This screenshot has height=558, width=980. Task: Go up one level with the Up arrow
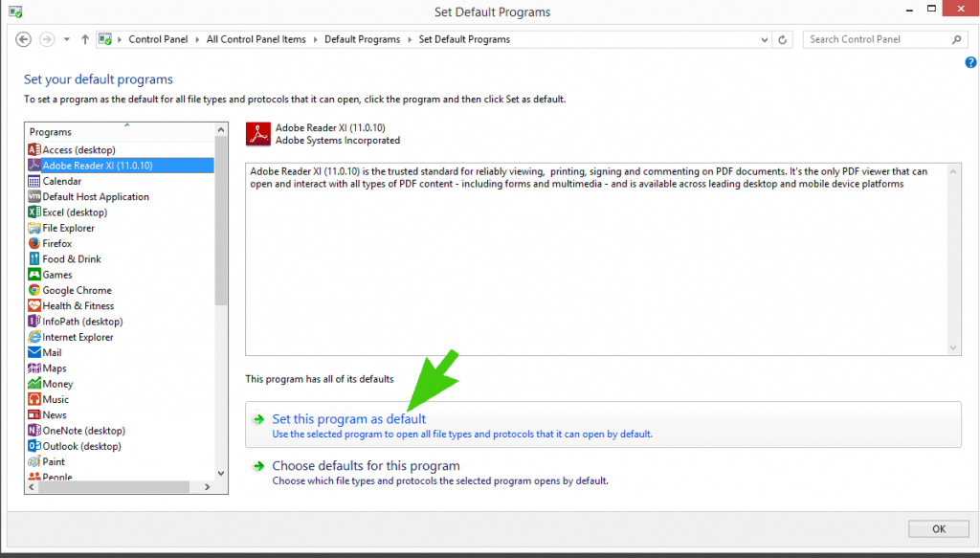85,39
